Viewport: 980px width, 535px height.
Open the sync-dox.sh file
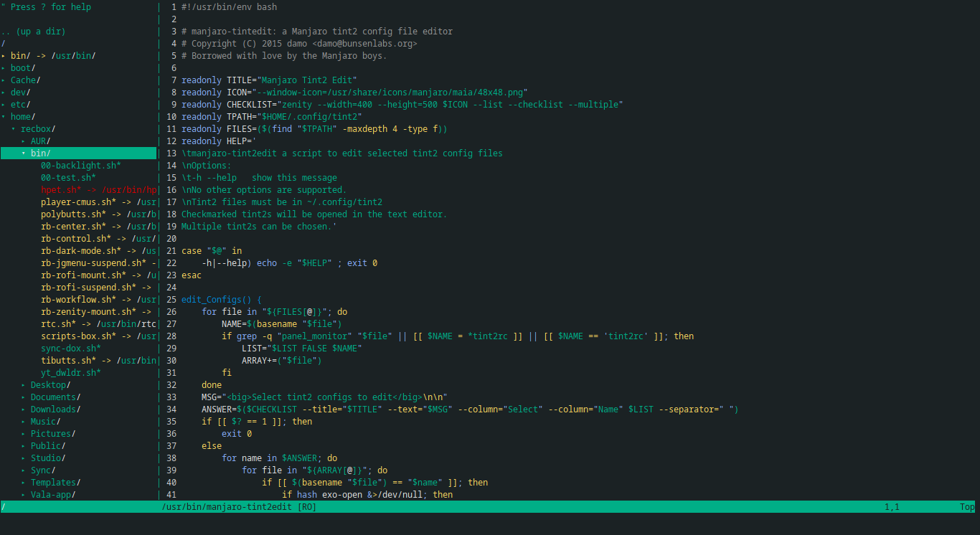pyautogui.click(x=70, y=349)
